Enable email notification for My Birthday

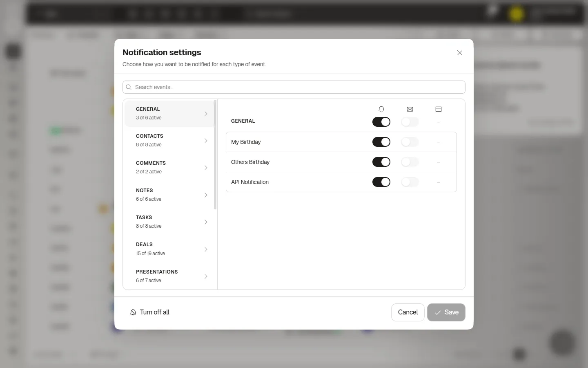click(x=410, y=142)
